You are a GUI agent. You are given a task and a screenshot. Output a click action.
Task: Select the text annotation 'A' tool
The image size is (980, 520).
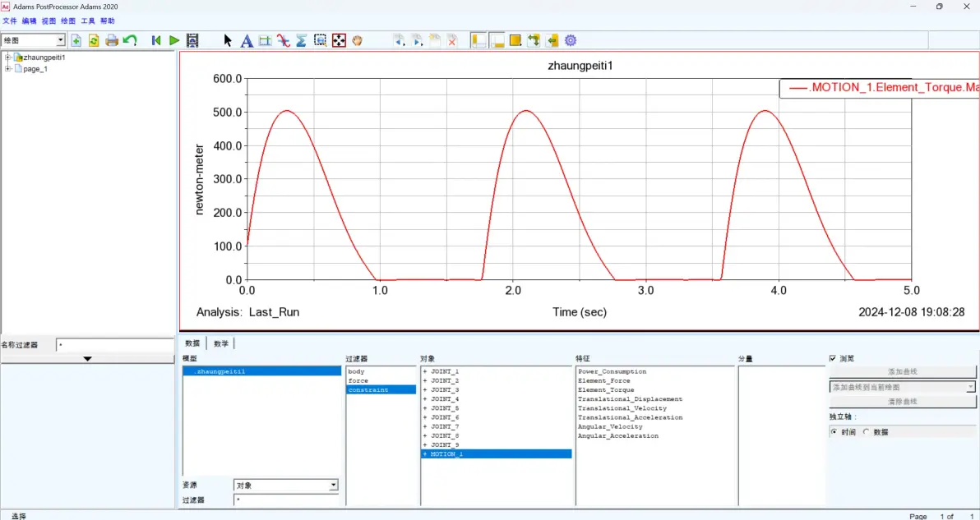pos(247,40)
